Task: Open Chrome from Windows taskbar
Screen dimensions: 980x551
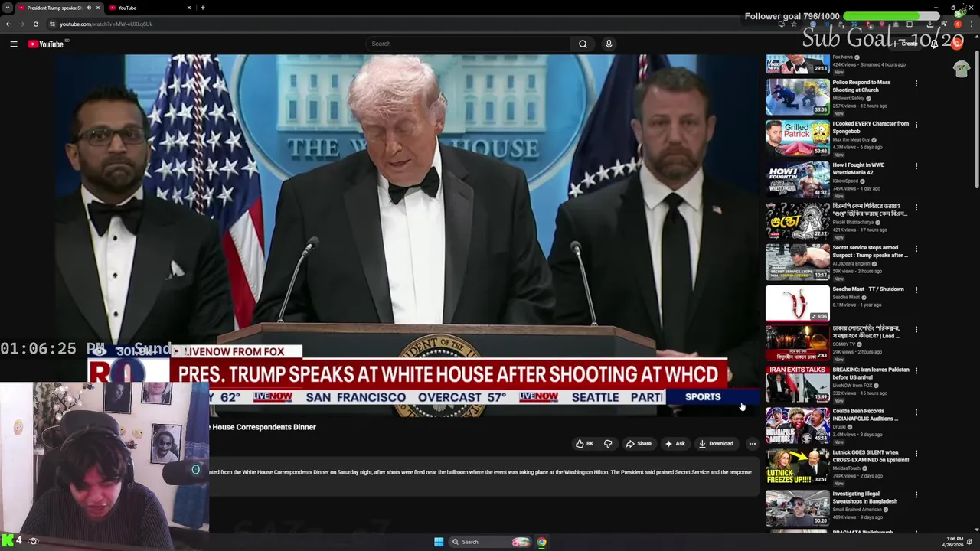Action: tap(541, 542)
